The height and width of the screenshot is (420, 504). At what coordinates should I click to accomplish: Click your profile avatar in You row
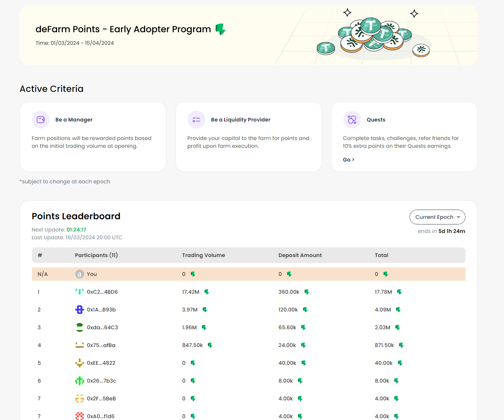coord(80,274)
